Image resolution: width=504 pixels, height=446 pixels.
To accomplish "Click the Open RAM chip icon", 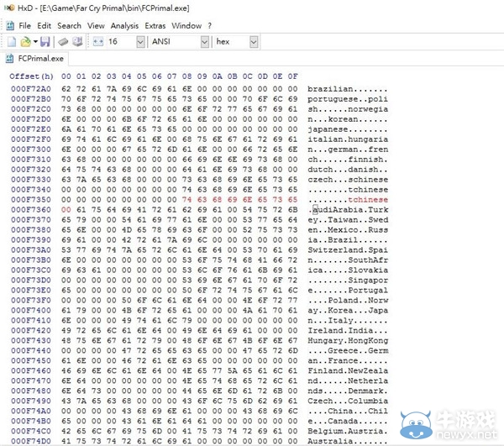I will pos(63,42).
